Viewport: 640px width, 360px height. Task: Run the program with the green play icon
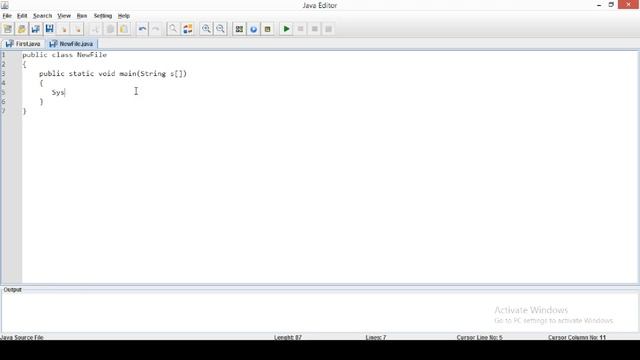pos(286,29)
